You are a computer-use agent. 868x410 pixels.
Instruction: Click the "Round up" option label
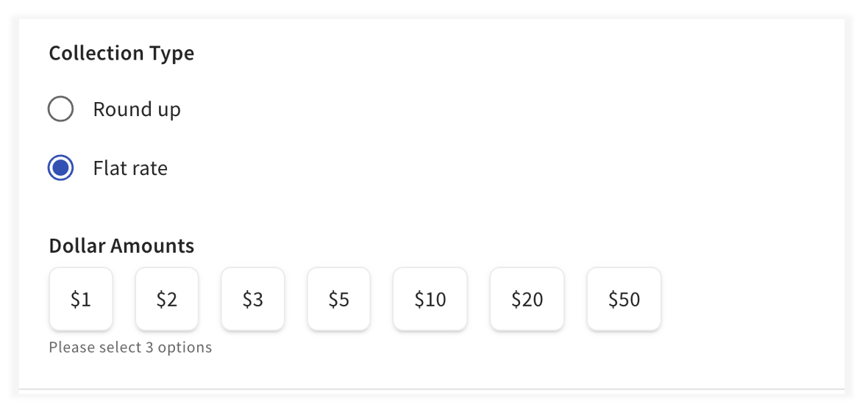[x=137, y=109]
